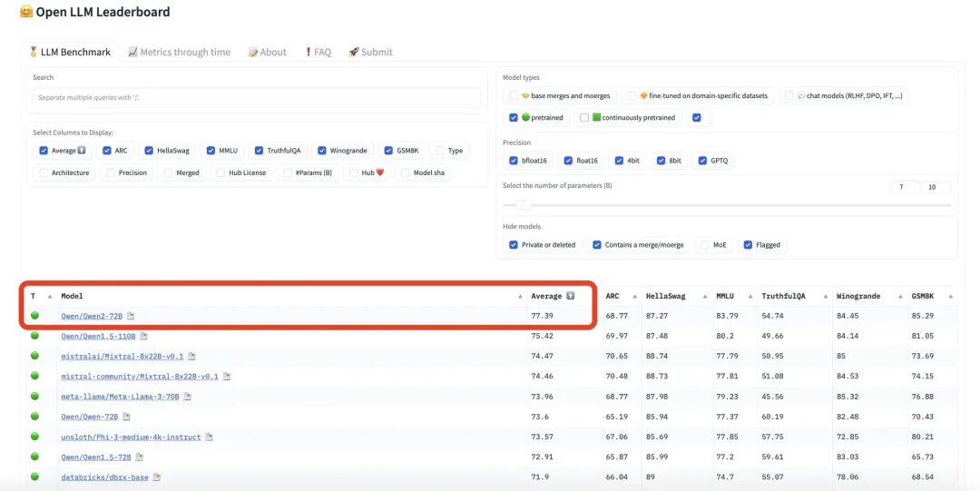Enable the Architecture column checkbox
The image size is (980, 491).
44,172
